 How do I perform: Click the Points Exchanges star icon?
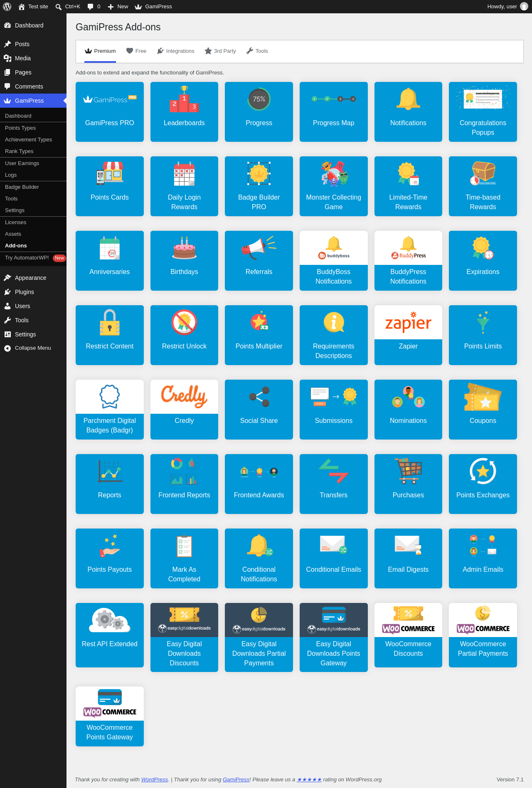tap(483, 471)
